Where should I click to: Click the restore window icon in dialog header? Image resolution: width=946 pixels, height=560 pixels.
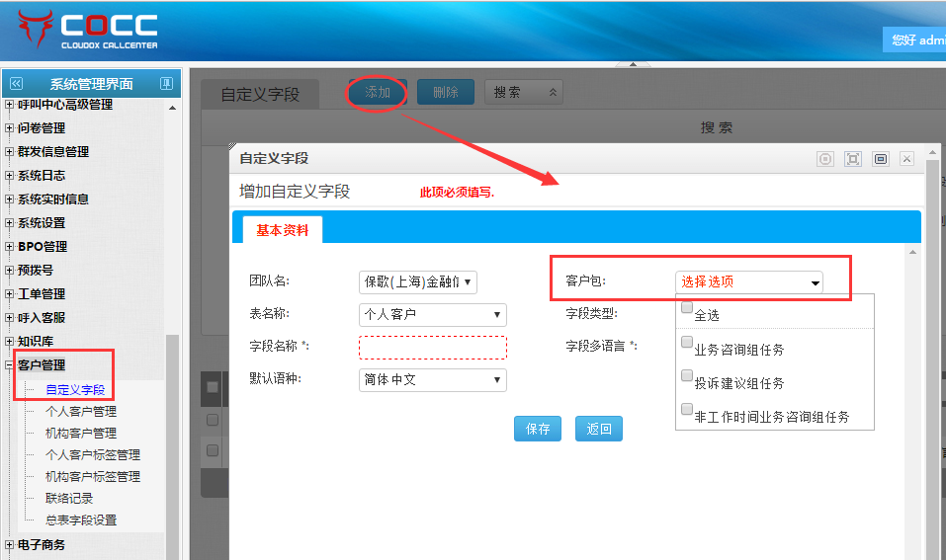coord(880,159)
